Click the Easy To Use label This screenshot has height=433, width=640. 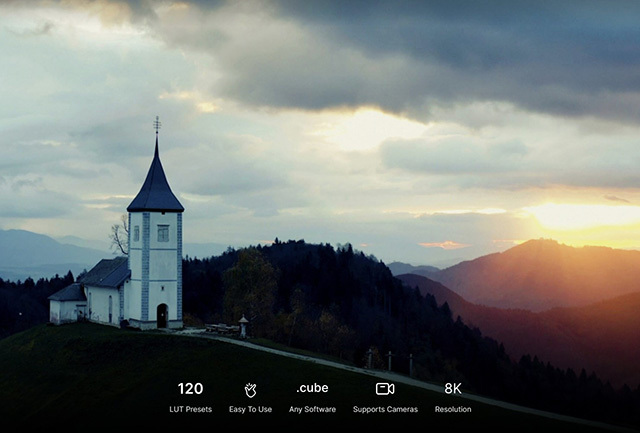click(250, 409)
